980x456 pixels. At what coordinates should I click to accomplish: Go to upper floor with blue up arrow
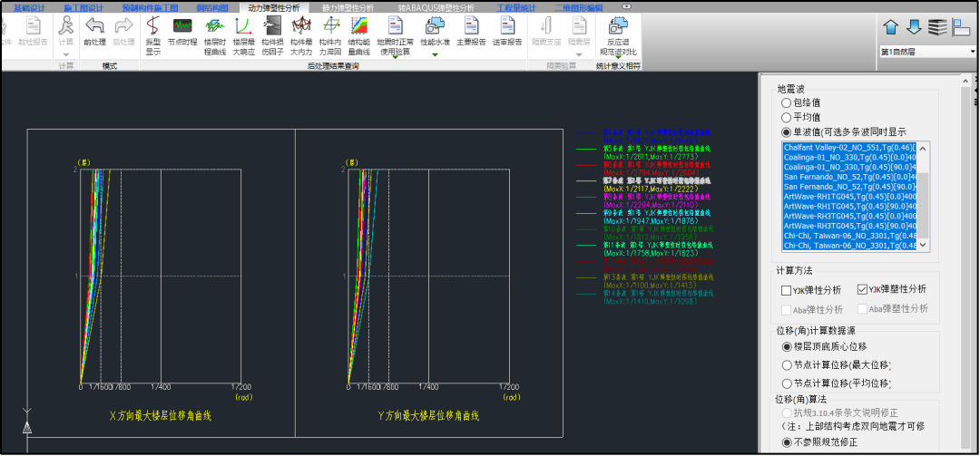[x=891, y=27]
